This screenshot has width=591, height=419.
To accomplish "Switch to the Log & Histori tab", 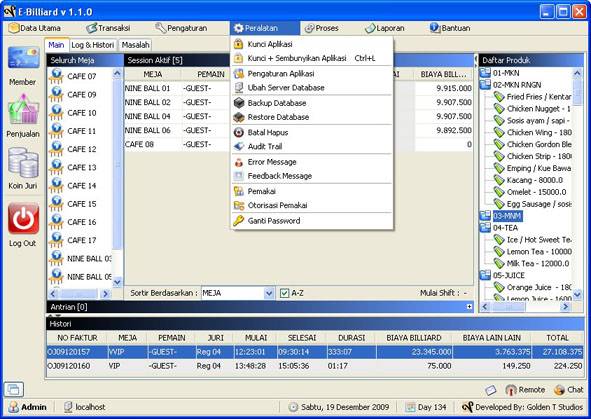I will tap(93, 45).
